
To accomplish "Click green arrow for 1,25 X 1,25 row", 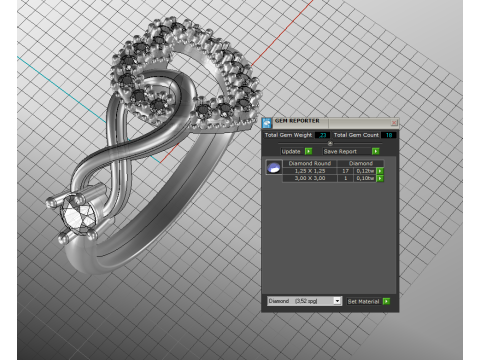I will [380, 171].
